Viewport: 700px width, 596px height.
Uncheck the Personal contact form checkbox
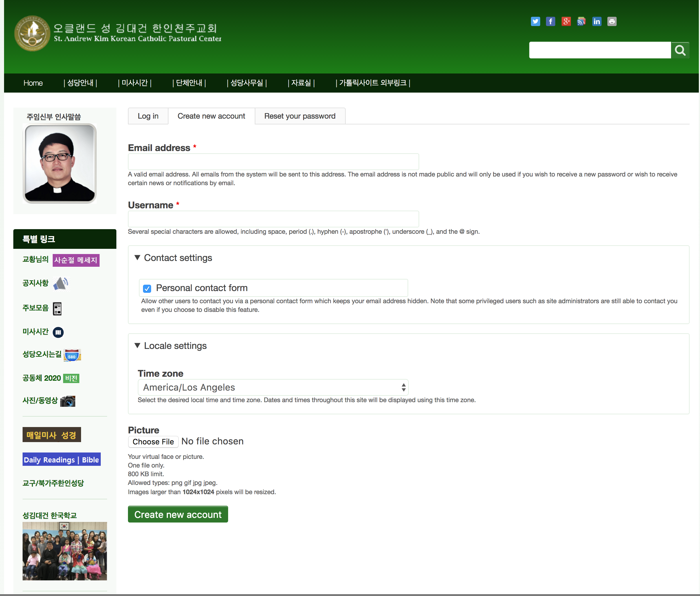[x=147, y=288]
